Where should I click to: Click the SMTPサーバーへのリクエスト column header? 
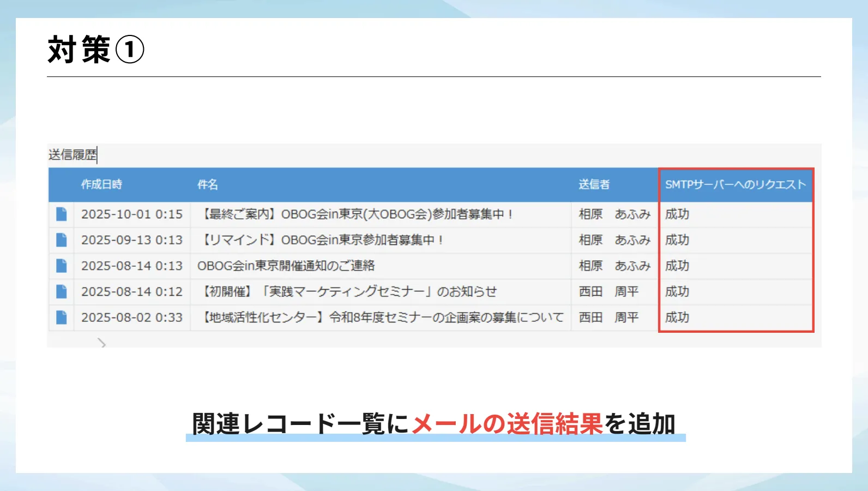[735, 185]
